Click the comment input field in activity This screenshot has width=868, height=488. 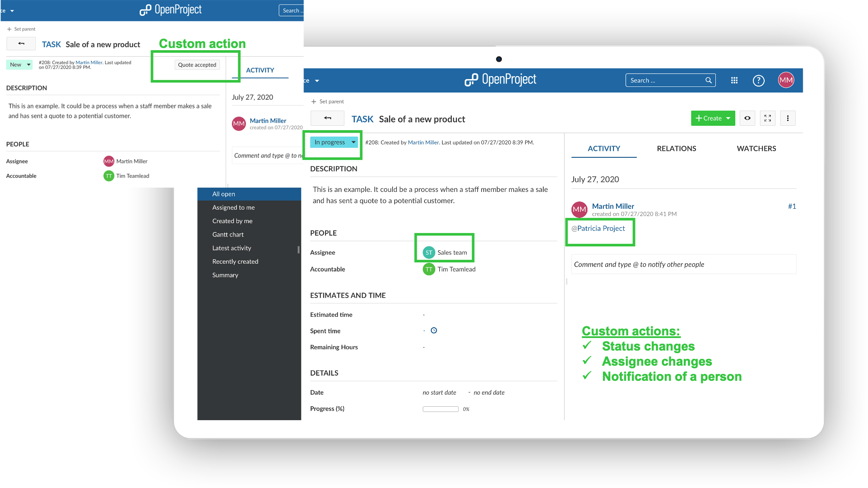[x=683, y=265]
